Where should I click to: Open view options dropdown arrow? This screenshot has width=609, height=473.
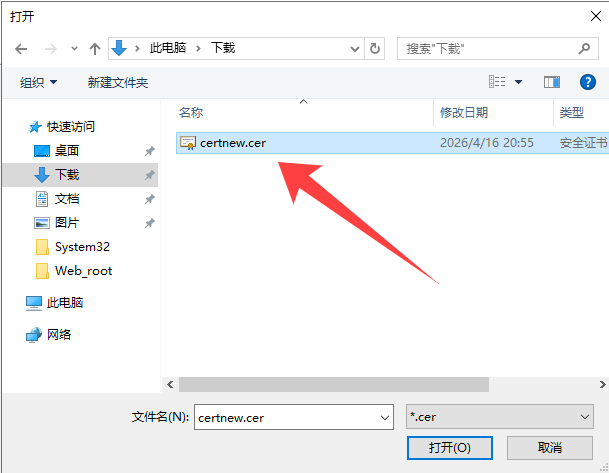coord(518,82)
